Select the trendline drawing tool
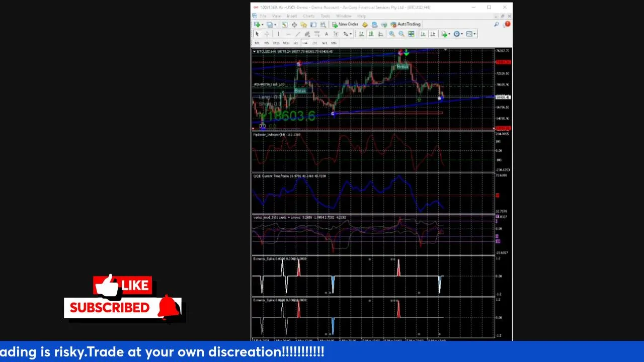 (x=297, y=34)
